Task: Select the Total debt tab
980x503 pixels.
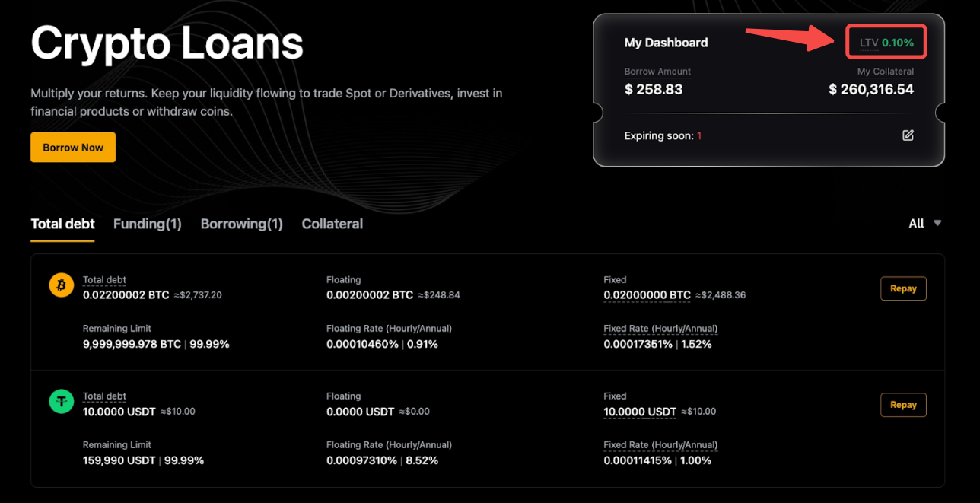Action: [x=62, y=224]
